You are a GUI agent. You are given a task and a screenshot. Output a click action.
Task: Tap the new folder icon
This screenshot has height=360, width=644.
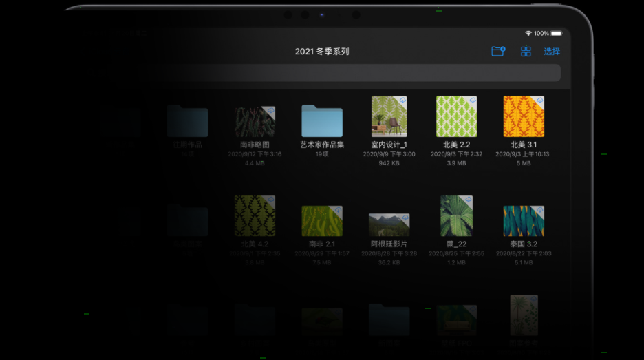498,52
